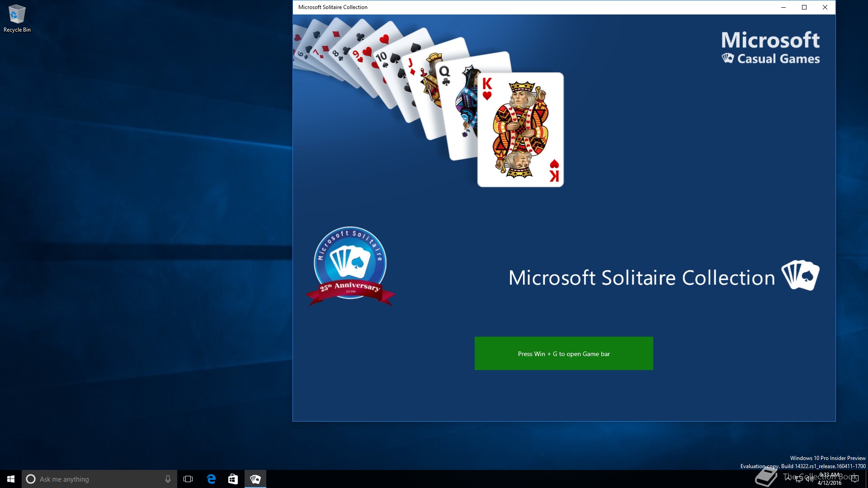Image resolution: width=868 pixels, height=488 pixels.
Task: Open the Recycle Bin desktop icon
Action: point(17,19)
